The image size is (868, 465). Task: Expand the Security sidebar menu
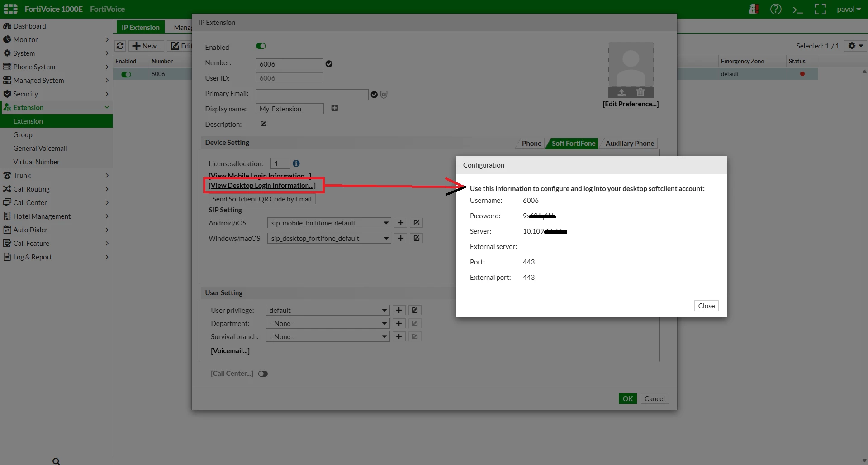(x=56, y=94)
